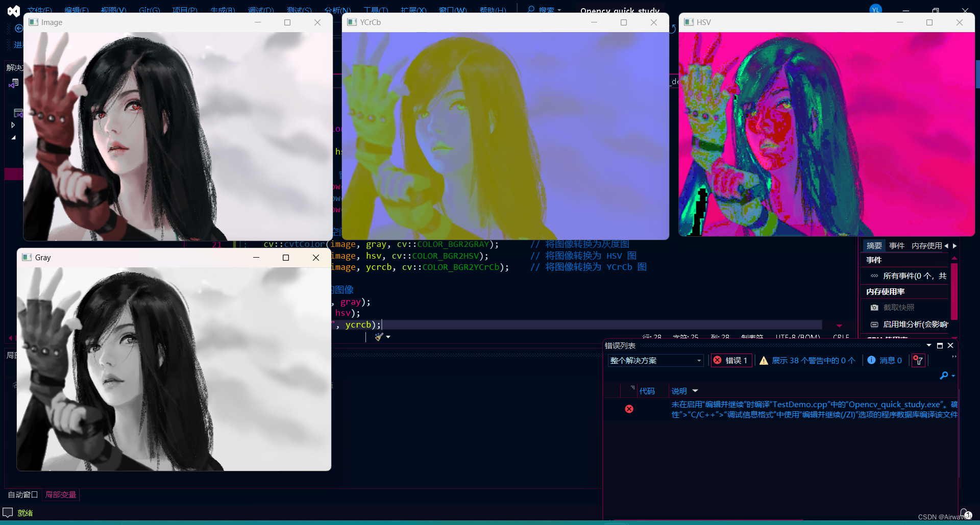The image size is (980, 525).
Task: Expand the collapsed tree node in solution explorer
Action: (x=13, y=125)
